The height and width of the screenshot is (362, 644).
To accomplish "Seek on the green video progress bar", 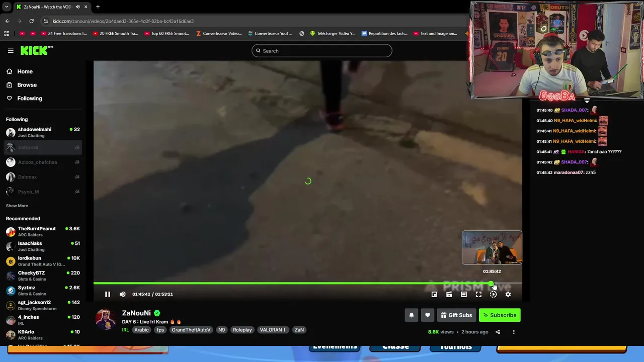I will pyautogui.click(x=307, y=284).
